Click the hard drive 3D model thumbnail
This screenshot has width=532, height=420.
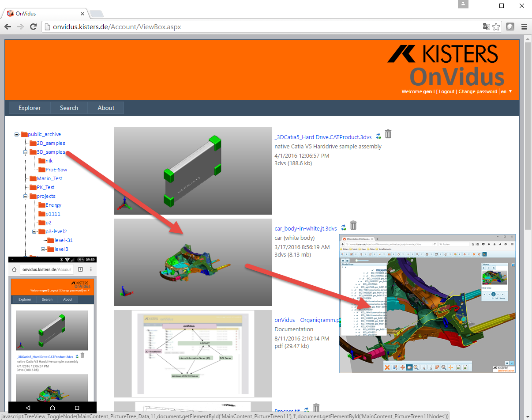pyautogui.click(x=193, y=171)
